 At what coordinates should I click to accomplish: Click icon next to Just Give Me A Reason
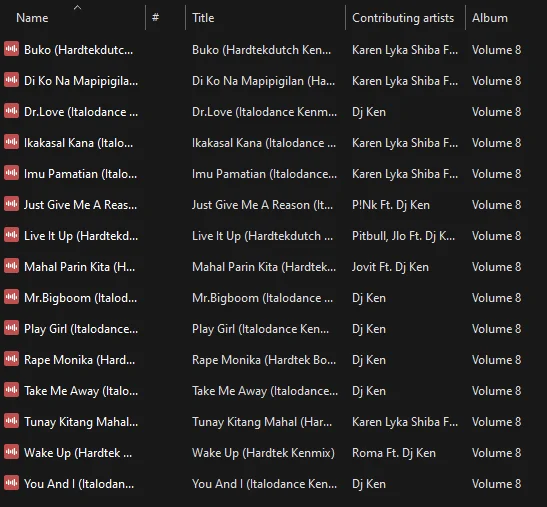click(12, 204)
